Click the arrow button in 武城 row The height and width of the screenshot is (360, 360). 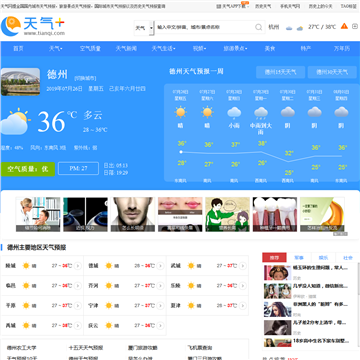click(243, 266)
